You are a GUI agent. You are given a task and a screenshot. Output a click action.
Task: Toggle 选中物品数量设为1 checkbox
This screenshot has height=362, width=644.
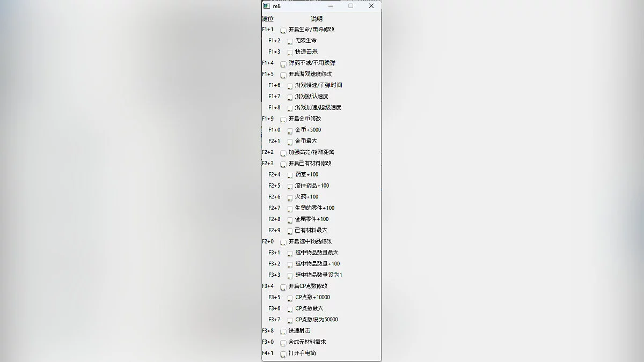click(x=290, y=276)
